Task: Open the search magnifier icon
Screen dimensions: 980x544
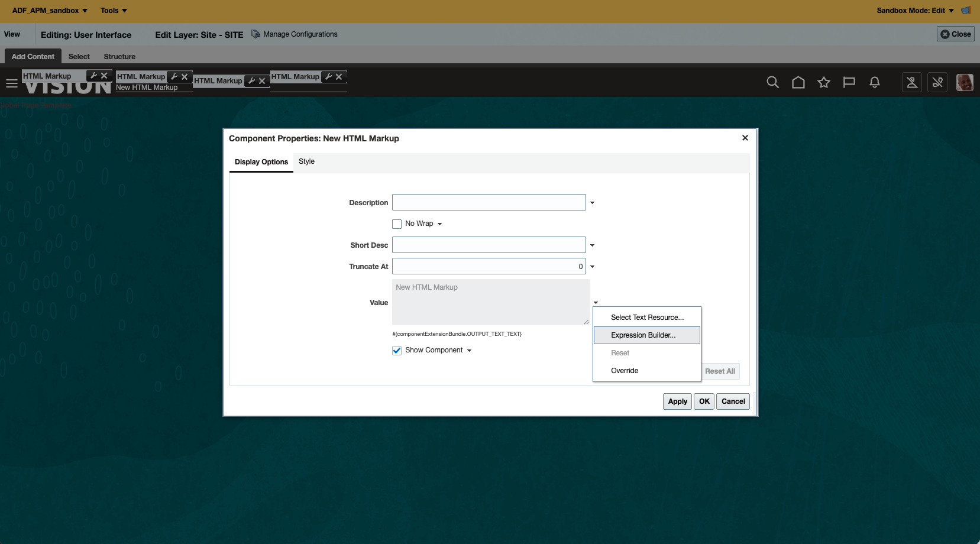Action: coord(772,83)
